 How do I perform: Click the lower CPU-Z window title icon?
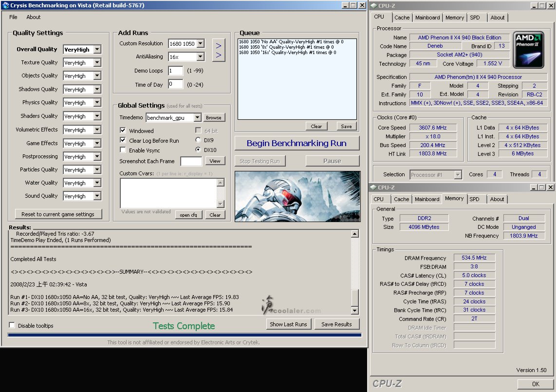(x=373, y=187)
